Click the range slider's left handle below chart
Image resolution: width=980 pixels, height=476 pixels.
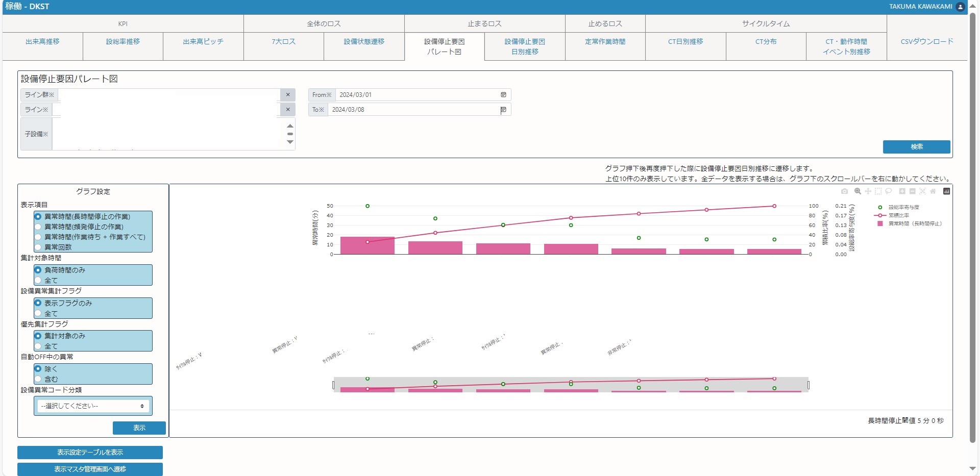(334, 385)
